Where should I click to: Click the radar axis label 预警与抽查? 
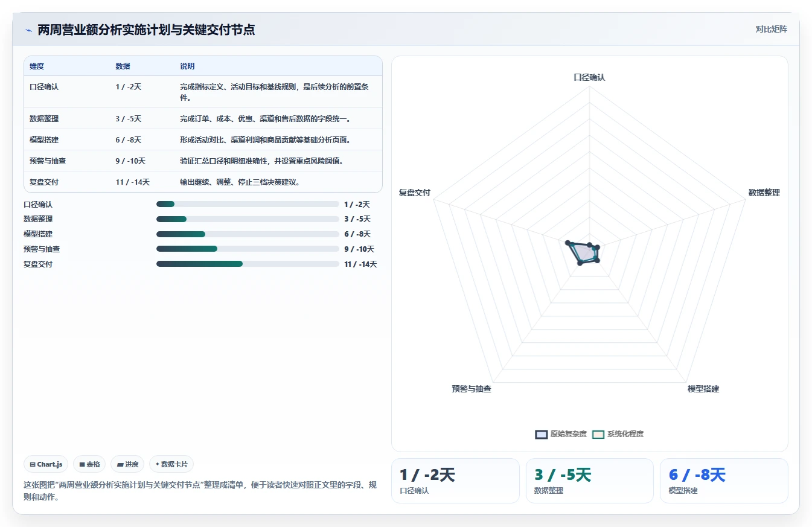tap(472, 389)
